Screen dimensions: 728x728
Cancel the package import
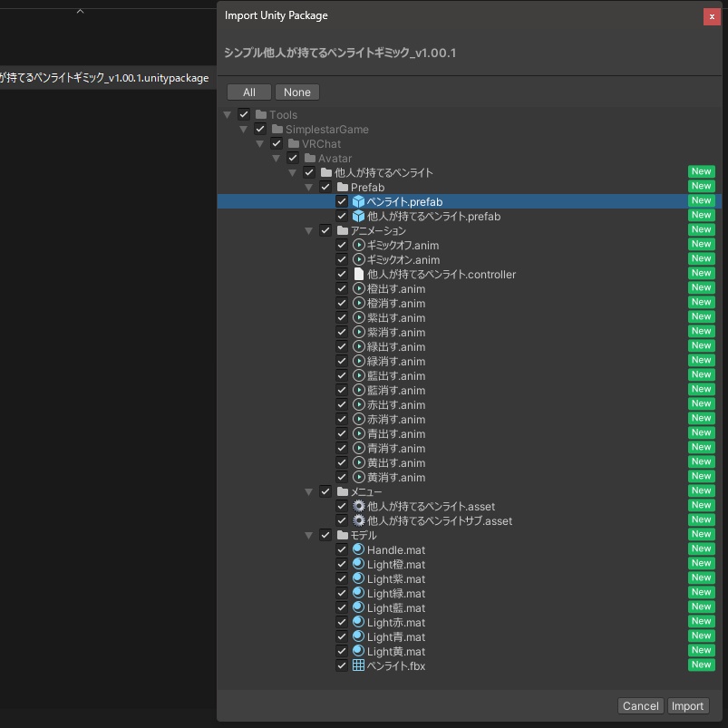640,705
